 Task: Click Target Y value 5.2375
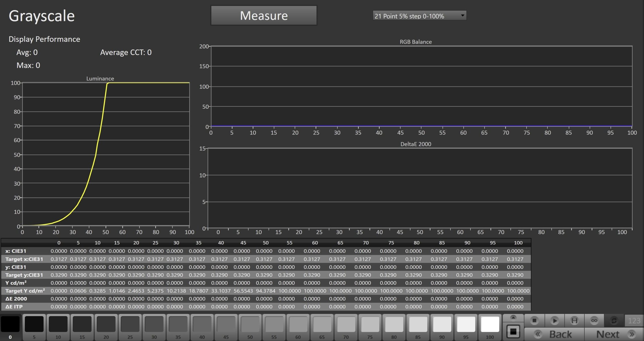pos(155,291)
